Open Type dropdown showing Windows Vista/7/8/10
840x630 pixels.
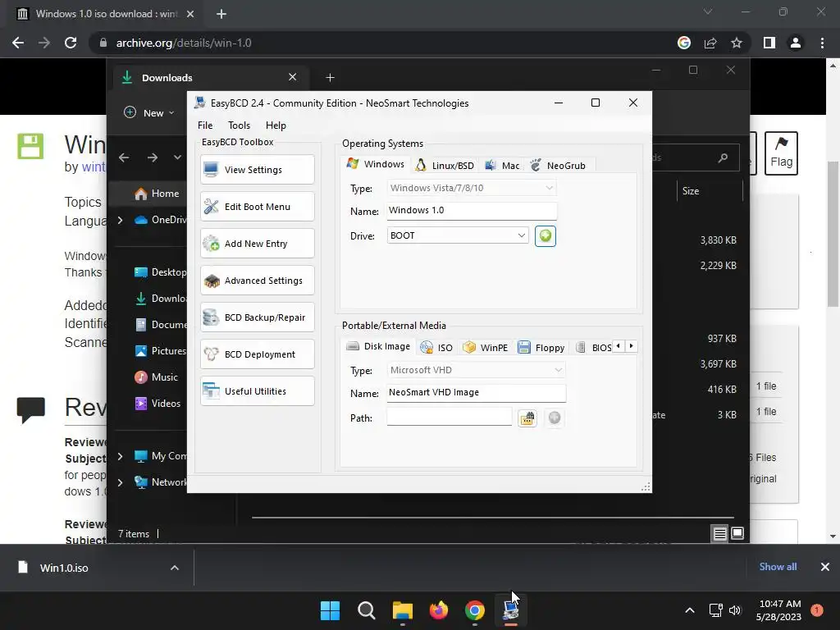472,188
